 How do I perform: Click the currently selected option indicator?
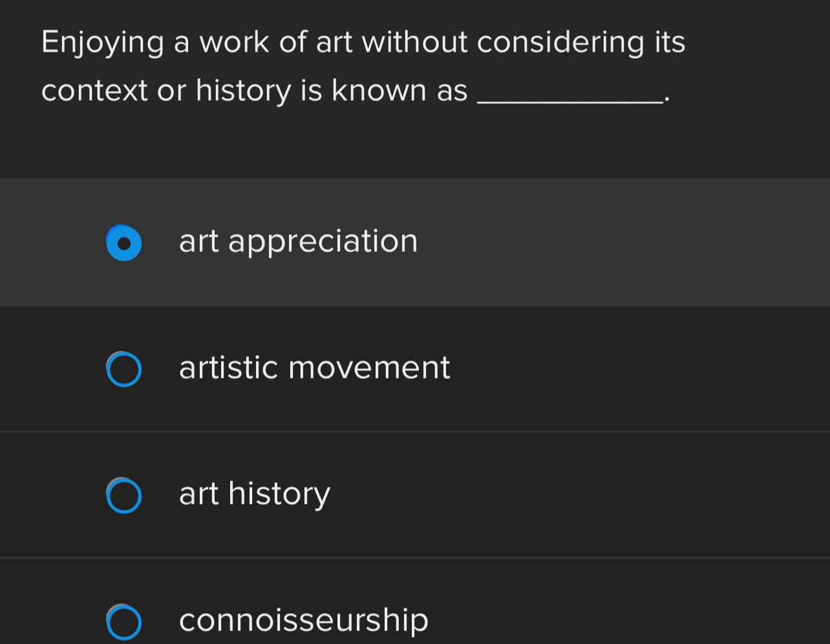click(124, 243)
